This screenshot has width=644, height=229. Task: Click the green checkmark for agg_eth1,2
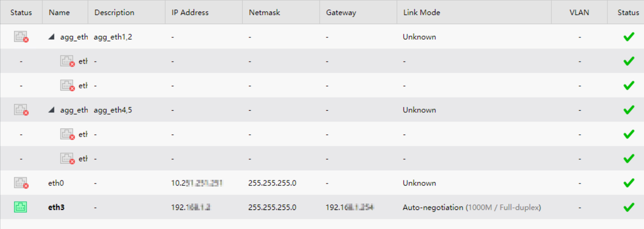[629, 37]
